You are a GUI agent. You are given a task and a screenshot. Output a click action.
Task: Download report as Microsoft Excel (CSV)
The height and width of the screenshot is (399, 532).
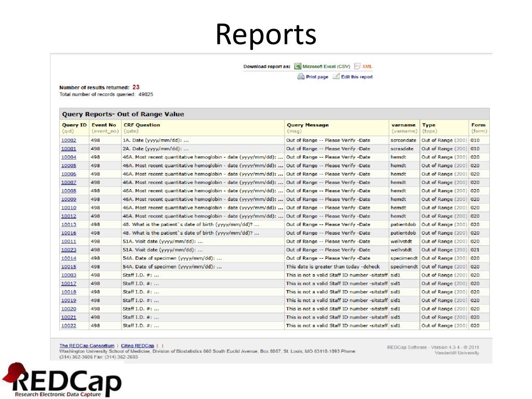pyautogui.click(x=326, y=66)
